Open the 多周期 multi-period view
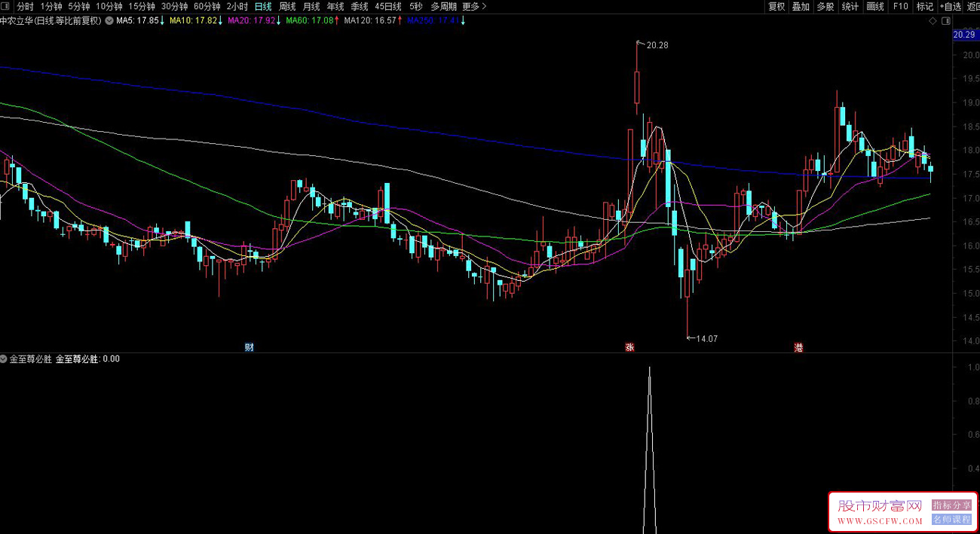Screen dimensions: 980x534 (x=444, y=7)
